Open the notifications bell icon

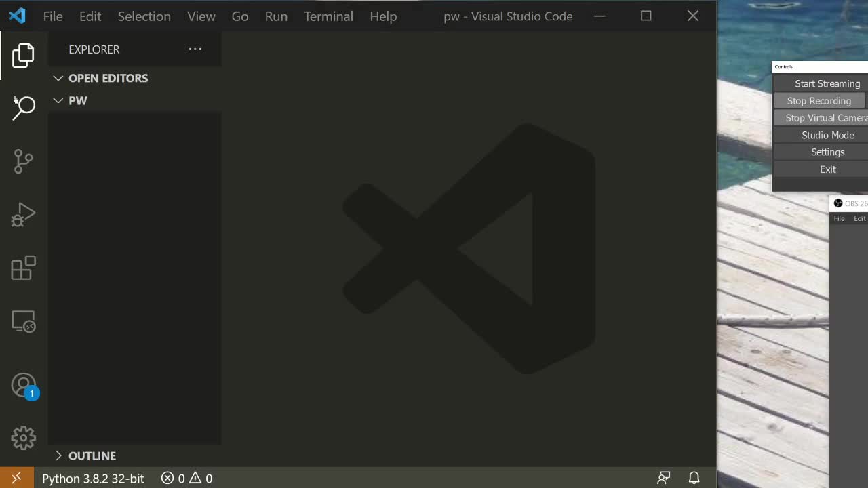tap(694, 478)
